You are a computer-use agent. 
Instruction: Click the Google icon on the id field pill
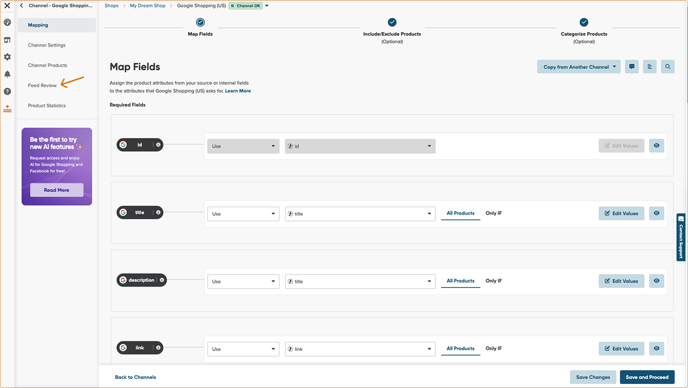[123, 145]
